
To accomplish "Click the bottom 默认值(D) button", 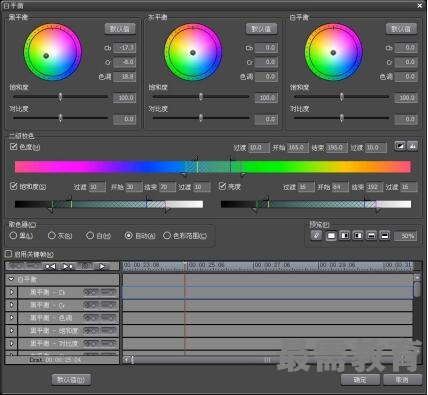I will (x=71, y=379).
